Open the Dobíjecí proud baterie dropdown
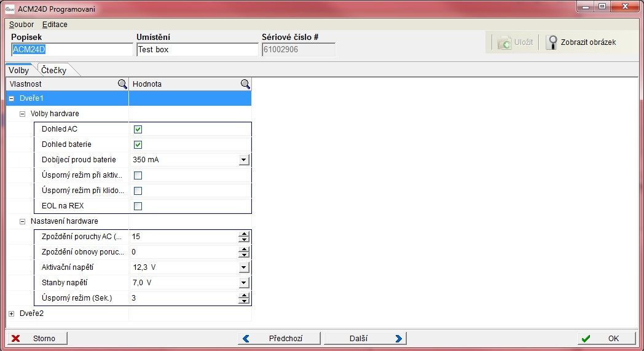This screenshot has width=644, height=351. 244,160
